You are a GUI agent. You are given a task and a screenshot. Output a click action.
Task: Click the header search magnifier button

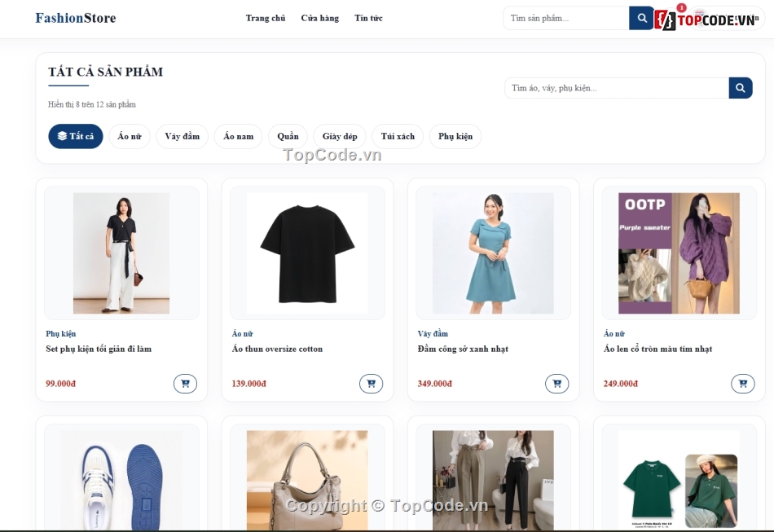click(x=641, y=18)
